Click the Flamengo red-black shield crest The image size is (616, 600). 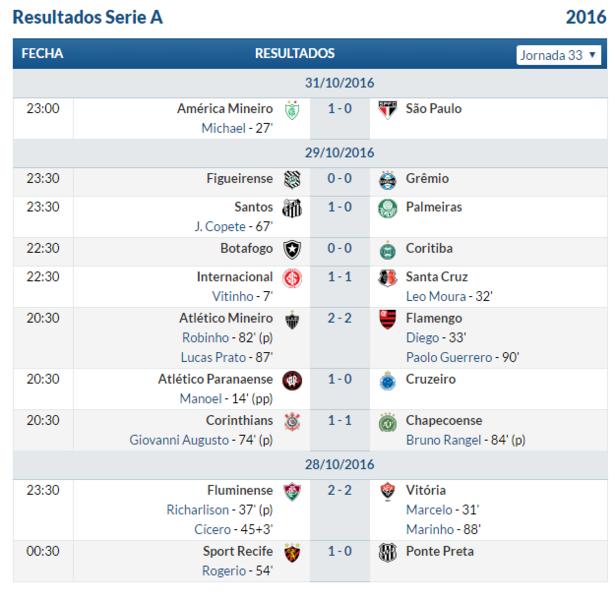[387, 319]
